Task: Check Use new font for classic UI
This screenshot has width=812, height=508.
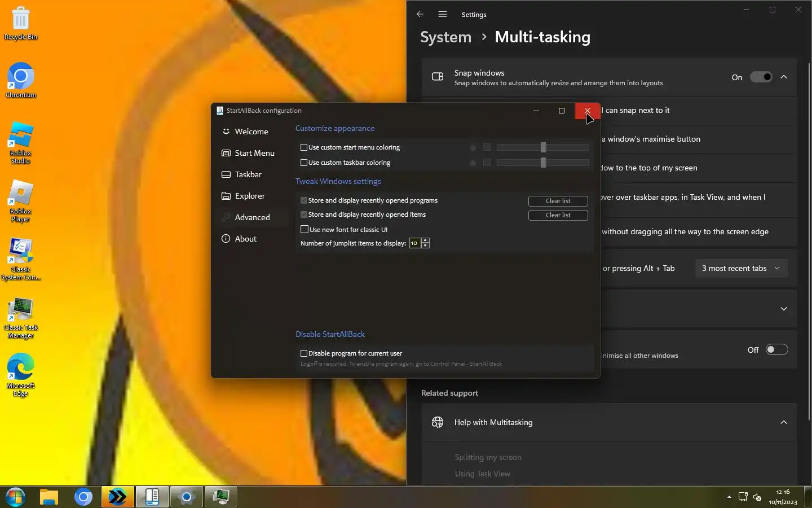Action: point(304,230)
